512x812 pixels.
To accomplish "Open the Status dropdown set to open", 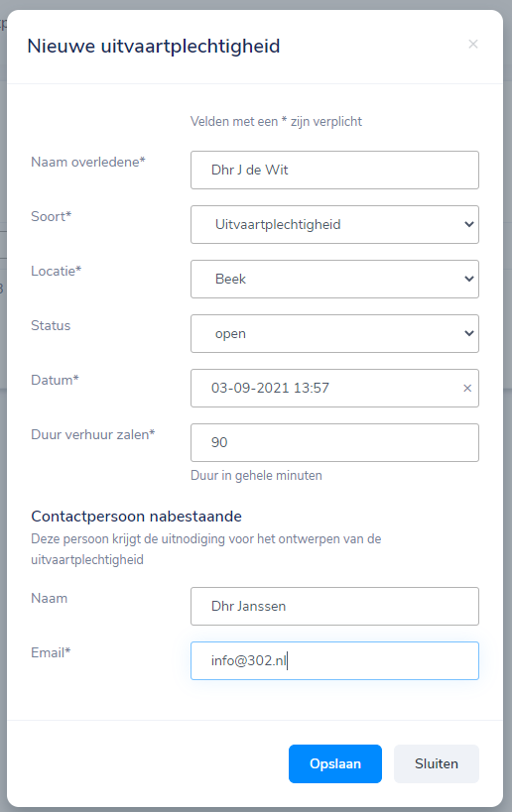I will (x=334, y=333).
